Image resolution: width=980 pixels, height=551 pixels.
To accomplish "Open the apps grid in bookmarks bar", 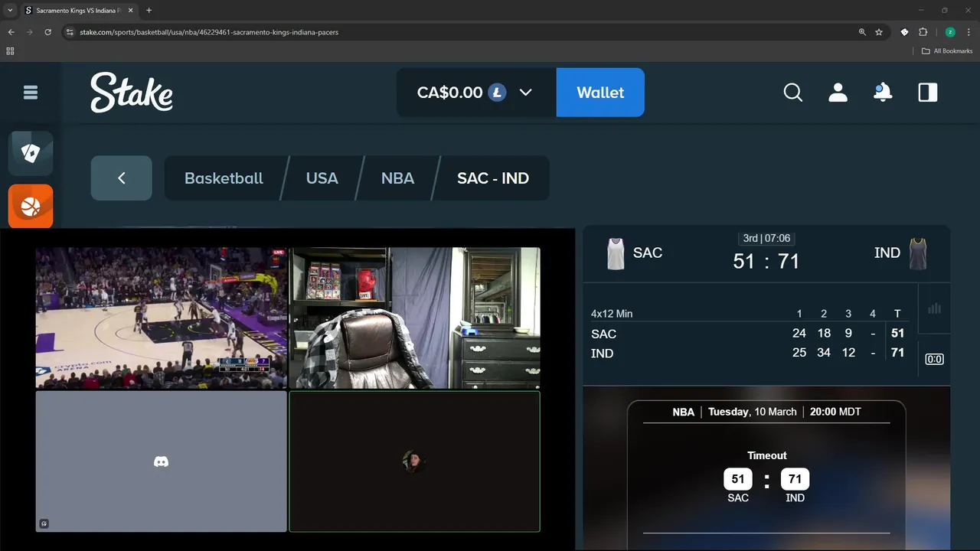I will (x=10, y=51).
